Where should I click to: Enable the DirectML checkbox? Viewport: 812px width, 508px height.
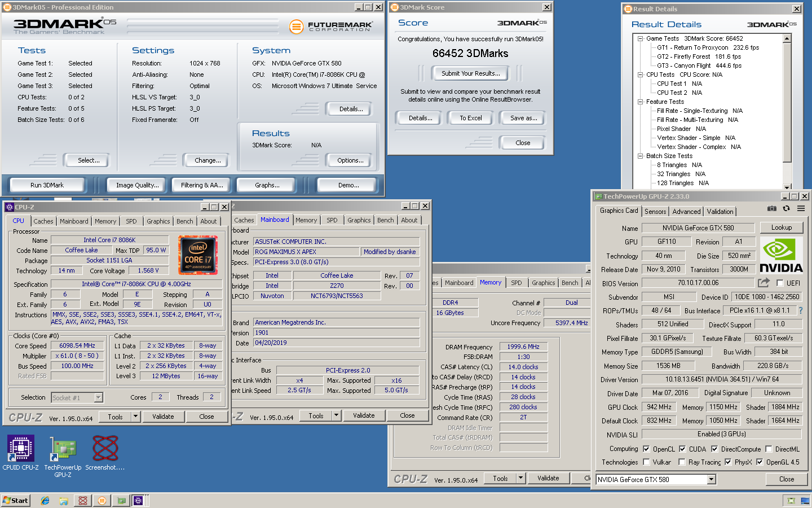(x=769, y=449)
